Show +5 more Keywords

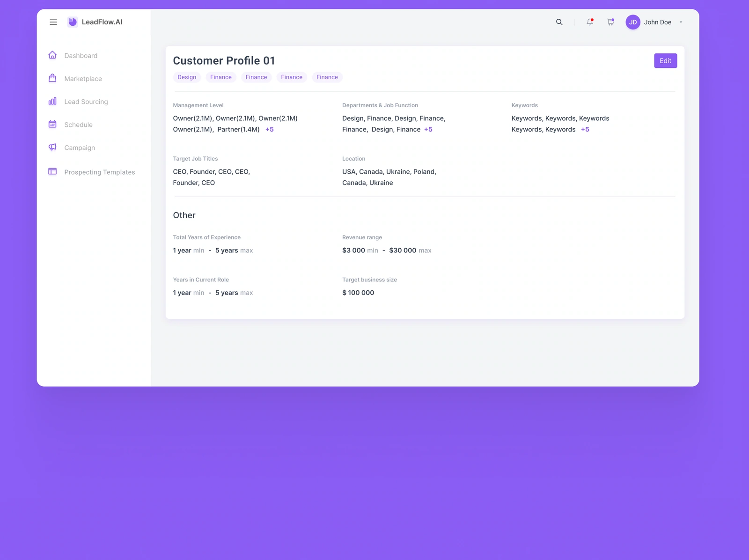[585, 130]
